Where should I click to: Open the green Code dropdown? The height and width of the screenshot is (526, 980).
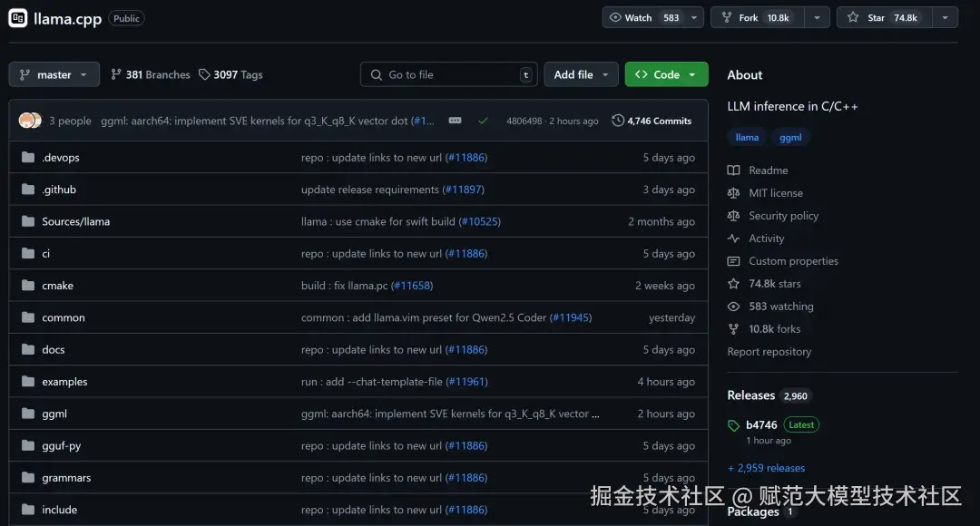pyautogui.click(x=666, y=74)
